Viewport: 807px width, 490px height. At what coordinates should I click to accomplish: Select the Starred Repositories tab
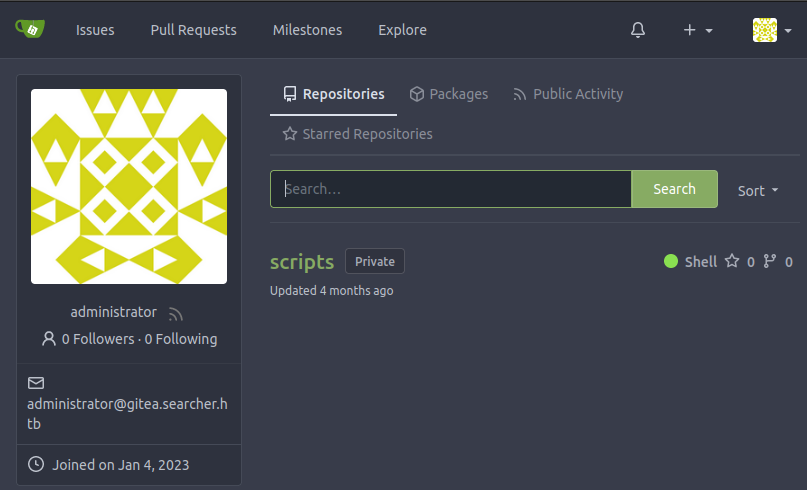357,133
